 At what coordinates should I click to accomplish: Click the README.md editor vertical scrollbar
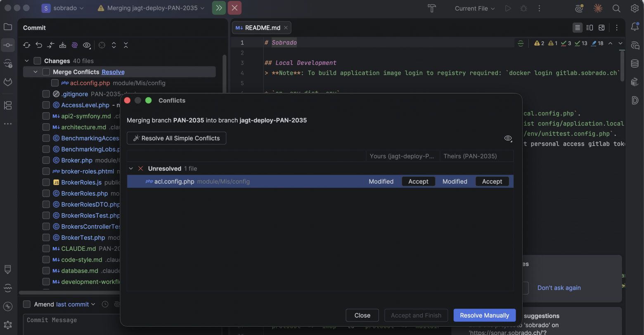click(x=622, y=66)
